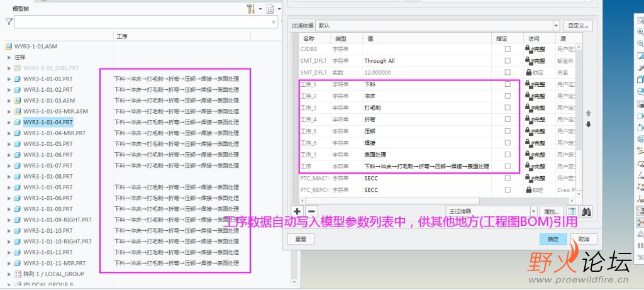Toggle 指定 checkbox for 工序_1
The width and height of the screenshot is (644, 290).
pyautogui.click(x=508, y=84)
